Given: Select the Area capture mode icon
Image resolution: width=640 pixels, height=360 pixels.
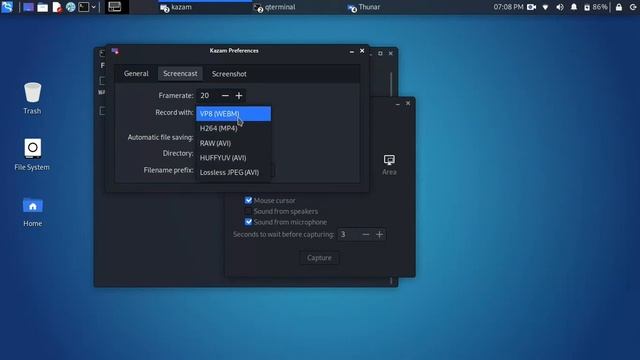Looking at the screenshot, I should tap(389, 164).
